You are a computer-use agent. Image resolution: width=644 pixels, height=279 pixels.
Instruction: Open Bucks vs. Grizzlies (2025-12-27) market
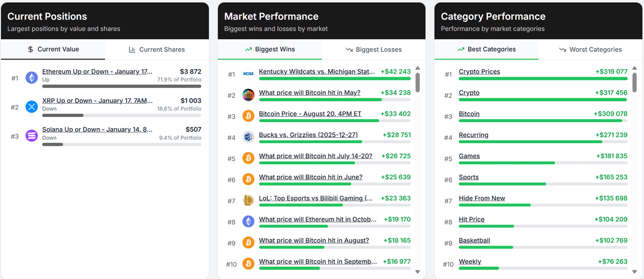click(308, 135)
